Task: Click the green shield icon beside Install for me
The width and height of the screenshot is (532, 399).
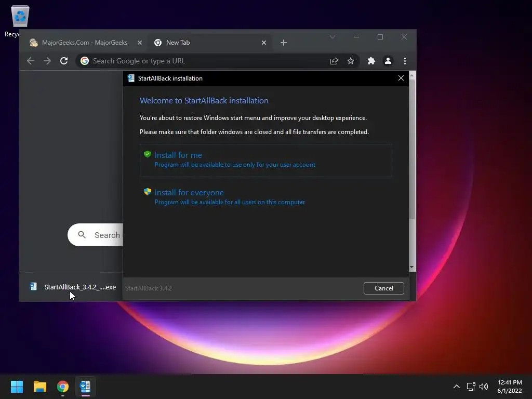Action: 147,154
